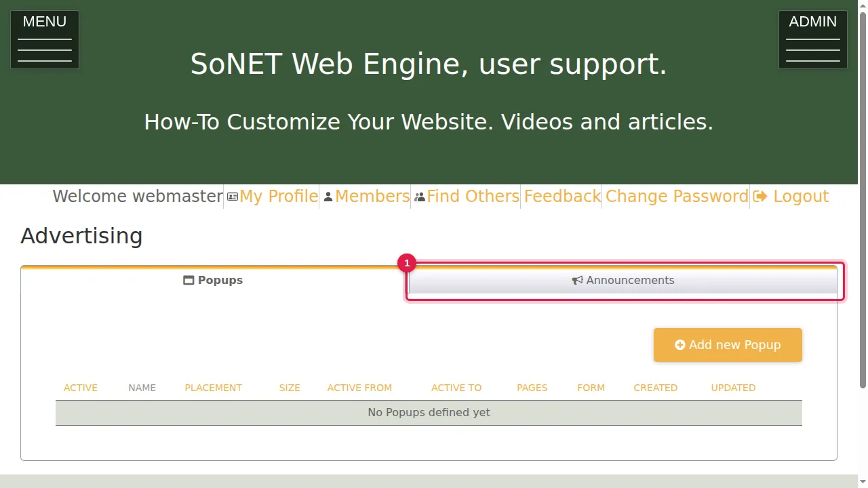Open the ADMIN hamburger menu
868x488 pixels.
[812, 39]
